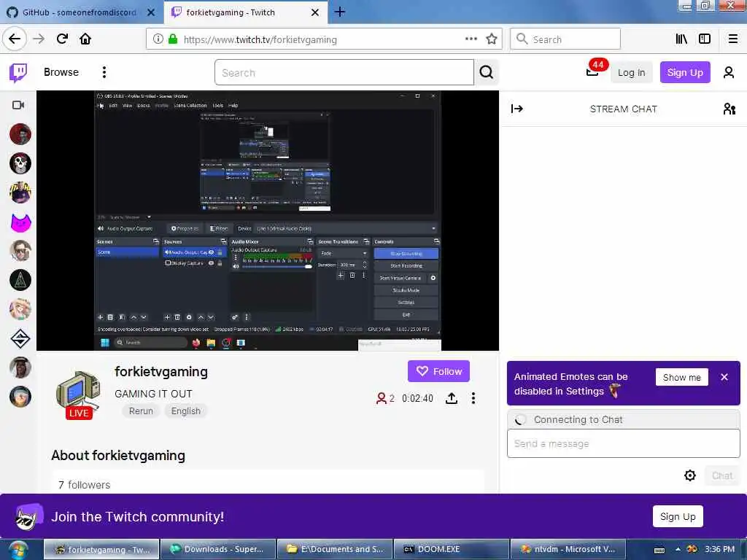Show hidden tray icons arrow

pyautogui.click(x=678, y=550)
